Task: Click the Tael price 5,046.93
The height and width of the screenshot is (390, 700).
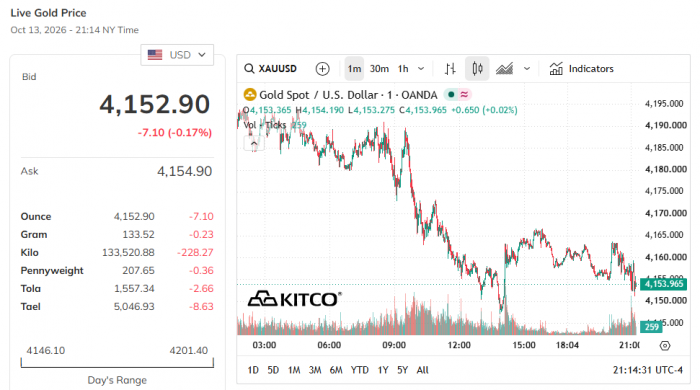Action: click(x=134, y=307)
